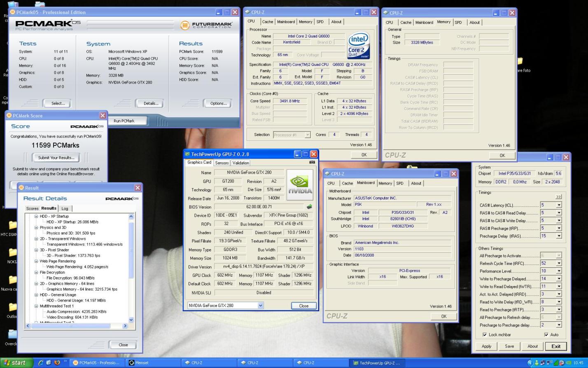Open the GPU selector dropdown in GPU-Z
588x368 pixels.
click(260, 305)
